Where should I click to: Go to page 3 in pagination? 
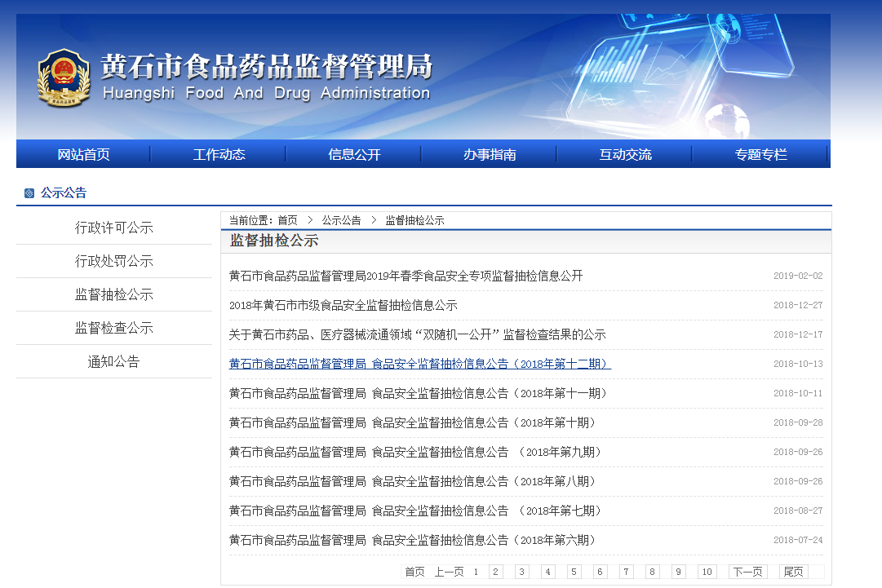(522, 572)
